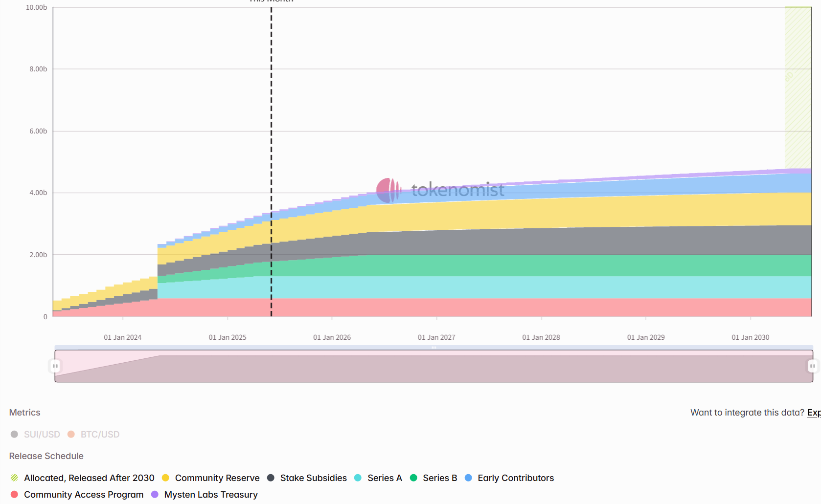Click the Stake Subsidies legend dot
The height and width of the screenshot is (504, 821).
click(271, 478)
